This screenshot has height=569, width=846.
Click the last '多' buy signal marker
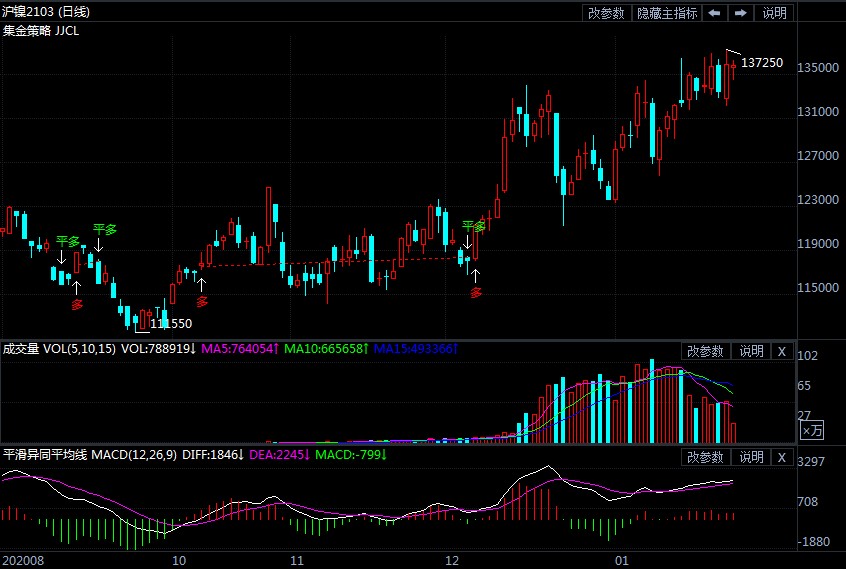point(476,292)
